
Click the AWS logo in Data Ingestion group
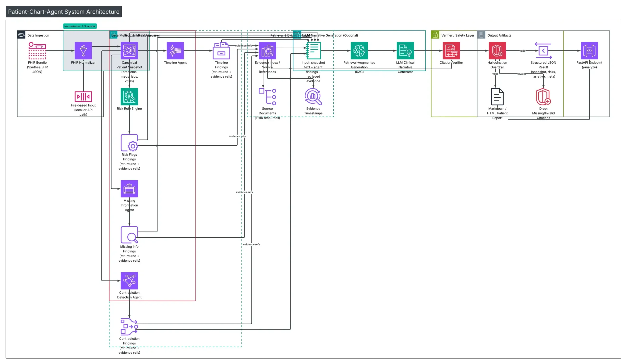(21, 35)
